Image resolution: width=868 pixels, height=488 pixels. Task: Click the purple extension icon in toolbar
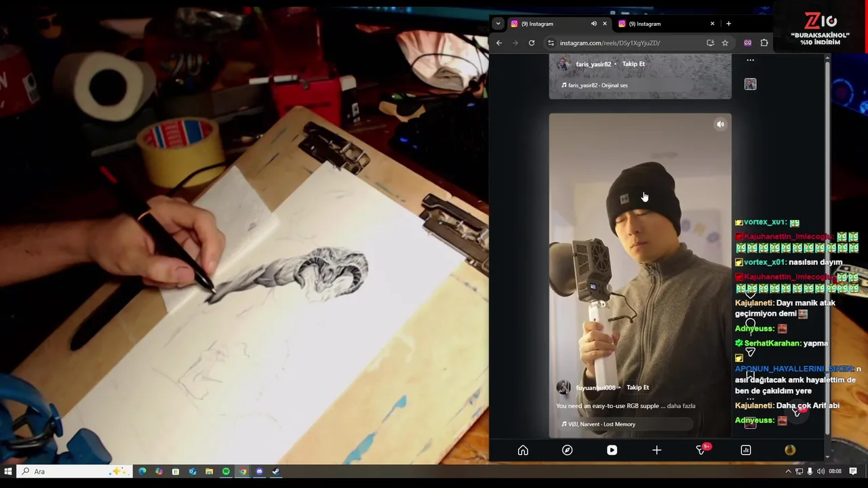click(747, 43)
